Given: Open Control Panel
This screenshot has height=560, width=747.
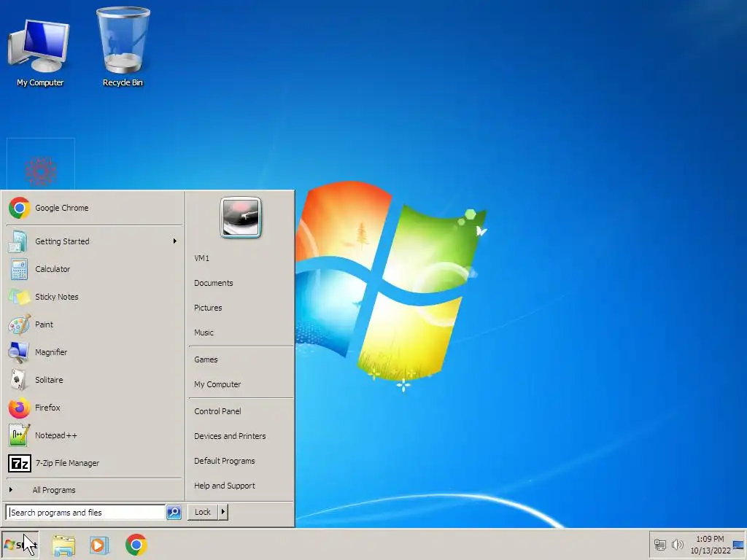Looking at the screenshot, I should tap(241, 411).
